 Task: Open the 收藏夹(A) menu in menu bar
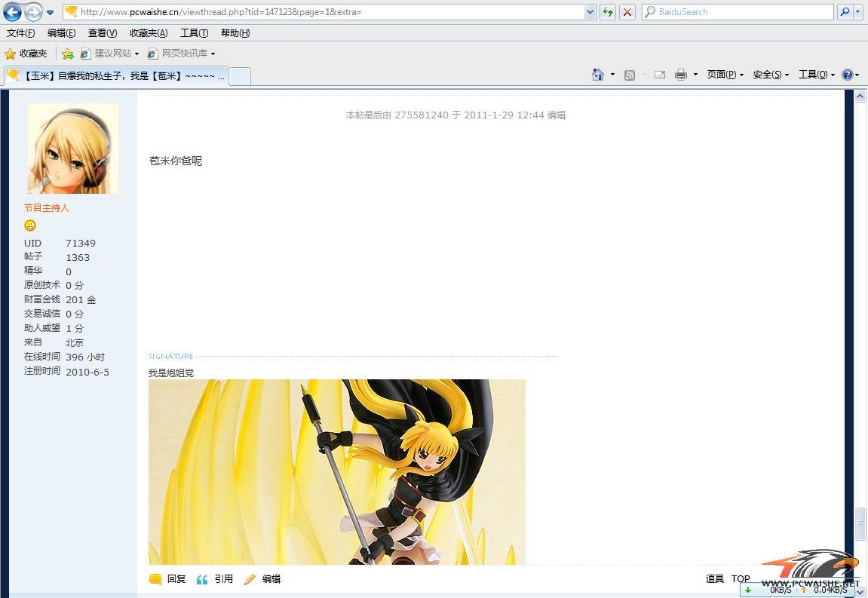coord(149,33)
